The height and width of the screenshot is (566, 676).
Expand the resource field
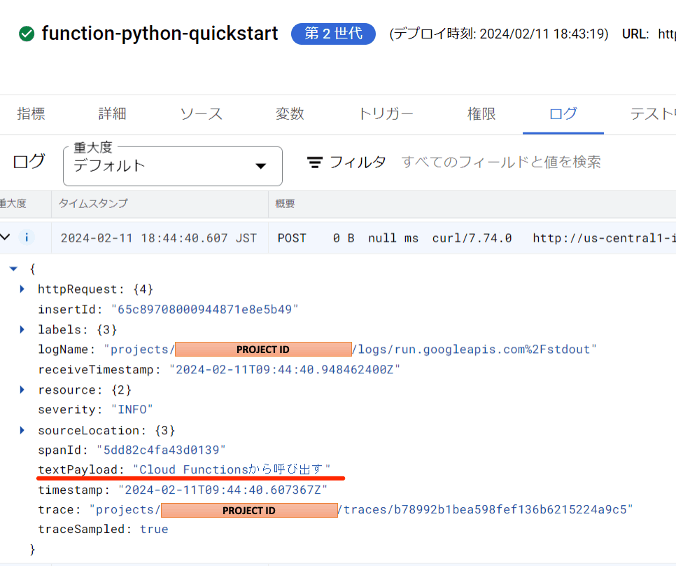tap(22, 389)
